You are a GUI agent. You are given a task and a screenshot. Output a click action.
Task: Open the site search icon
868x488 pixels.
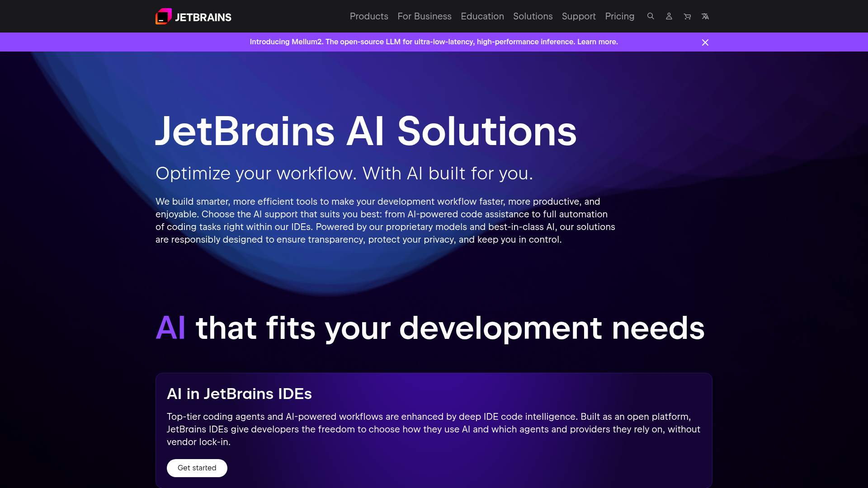(651, 16)
